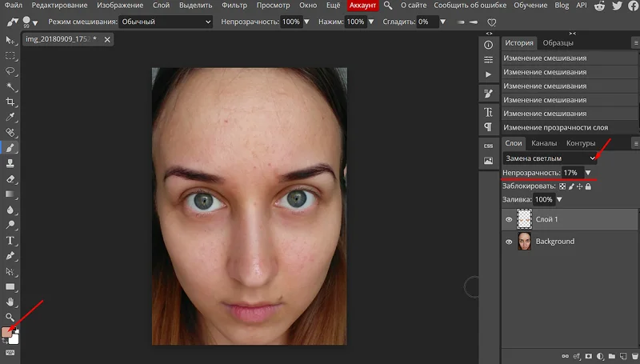Select the Pen tool
Image resolution: width=640 pixels, height=364 pixels.
click(10, 256)
